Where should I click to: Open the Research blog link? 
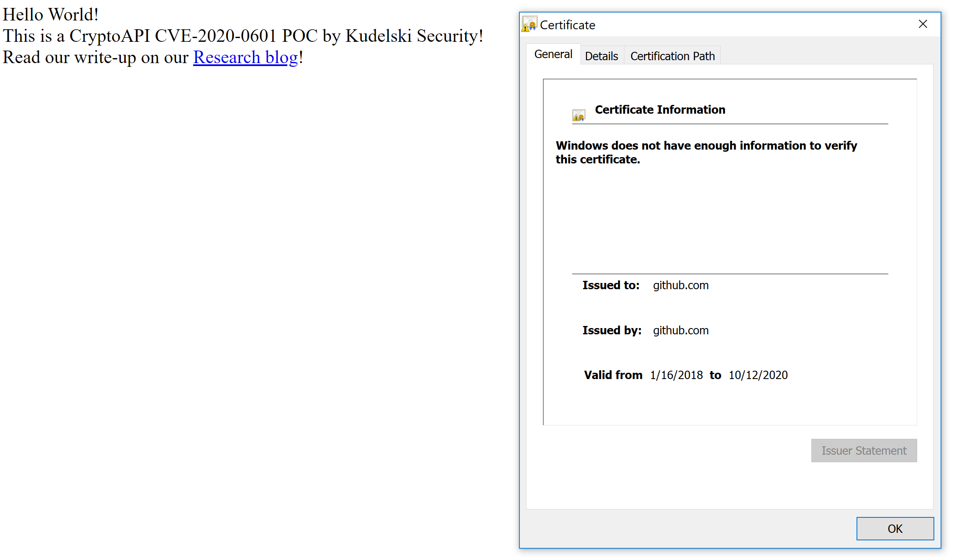click(245, 58)
